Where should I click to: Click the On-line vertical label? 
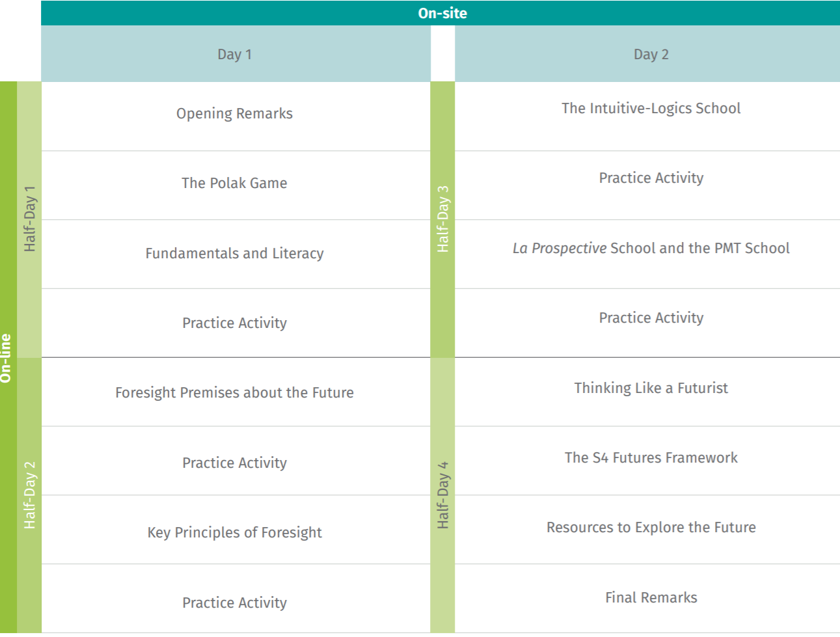coord(8,357)
